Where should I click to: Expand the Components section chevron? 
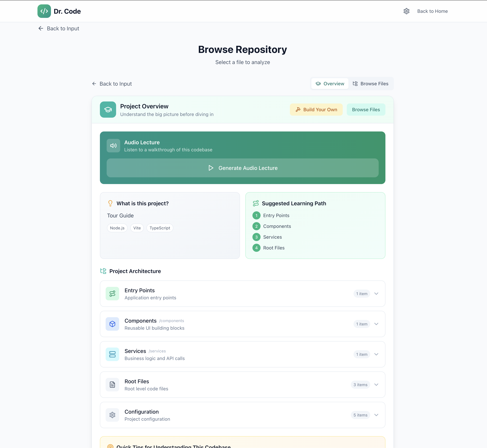point(376,324)
